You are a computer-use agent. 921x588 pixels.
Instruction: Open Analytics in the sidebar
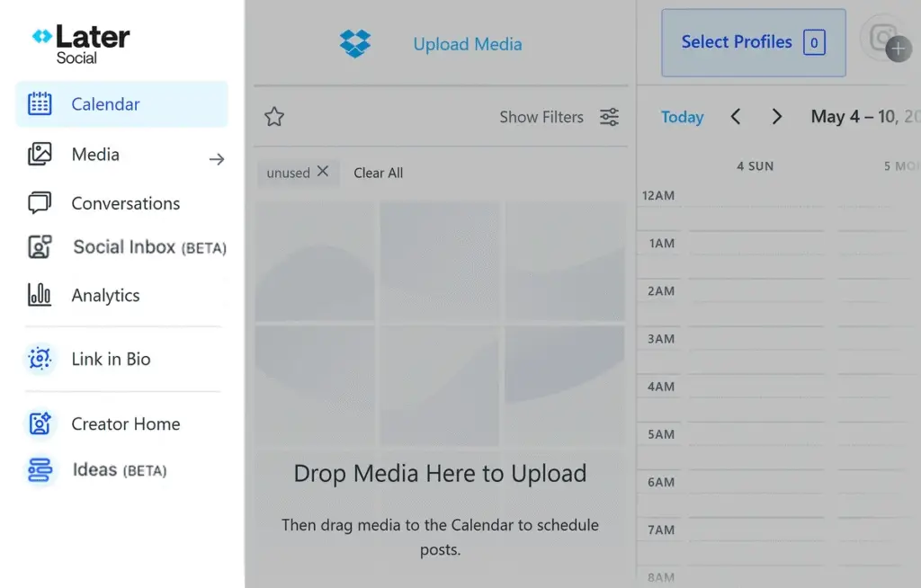coord(106,296)
